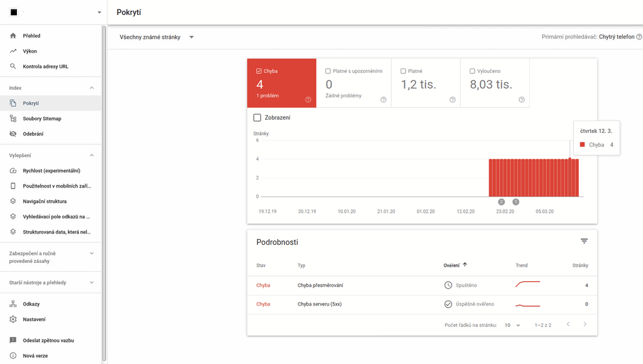Image resolution: width=643 pixels, height=364 pixels.
Task: Click help icon on the Chyba card
Action: [x=308, y=100]
